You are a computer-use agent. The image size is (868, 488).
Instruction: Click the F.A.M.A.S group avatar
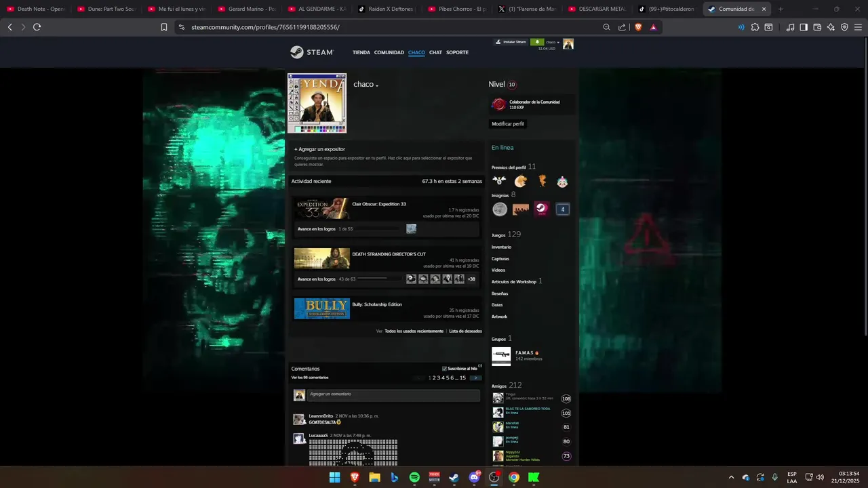[501, 356]
